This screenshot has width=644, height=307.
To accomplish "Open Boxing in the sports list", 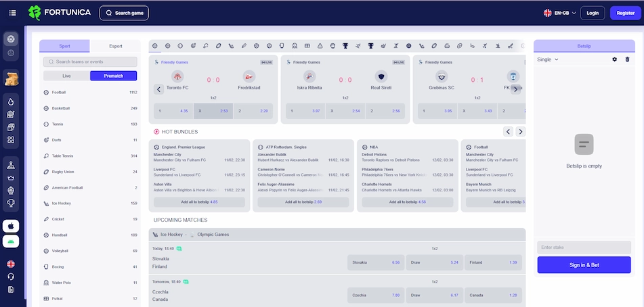I will tap(90, 267).
